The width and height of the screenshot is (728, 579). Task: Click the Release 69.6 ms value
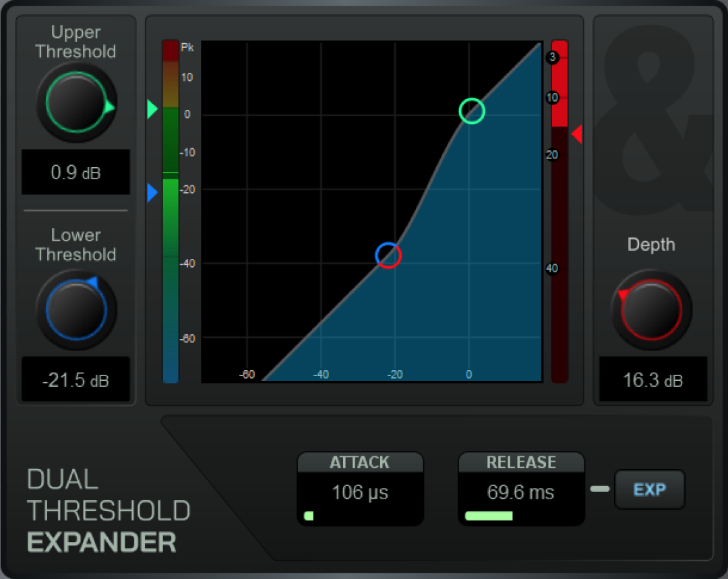coord(521,493)
